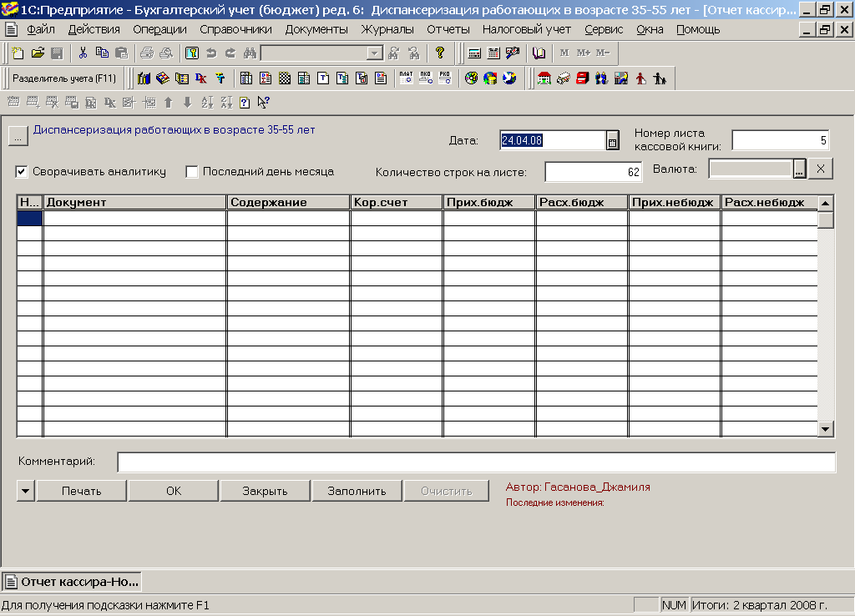Click the red-roofed house toolbar icon

[544, 78]
